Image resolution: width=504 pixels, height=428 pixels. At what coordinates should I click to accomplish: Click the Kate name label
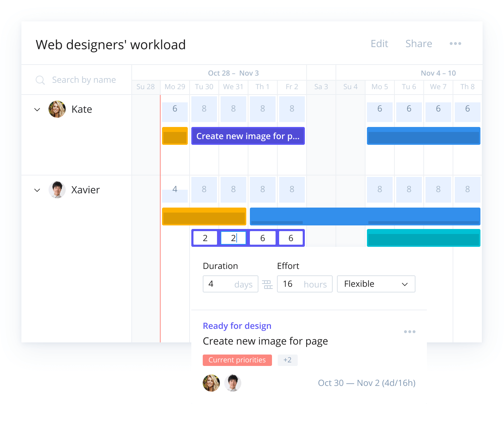click(82, 109)
